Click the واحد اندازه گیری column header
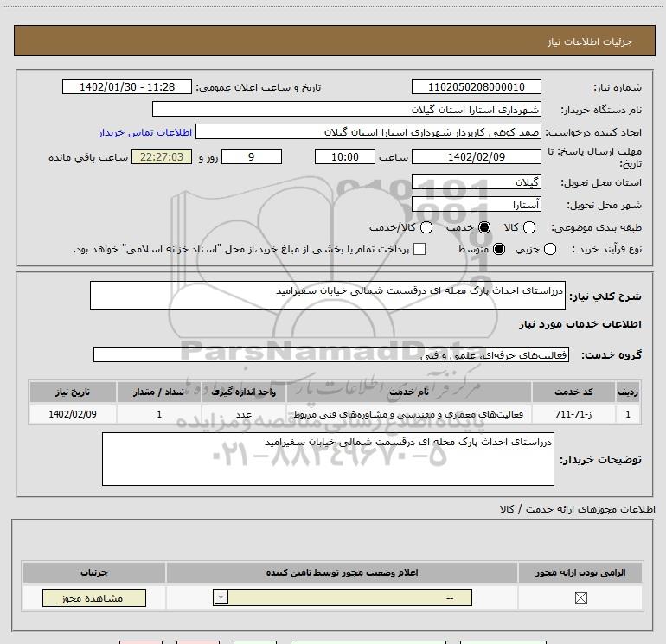Screen dimensions: 666x644 [x=243, y=392]
